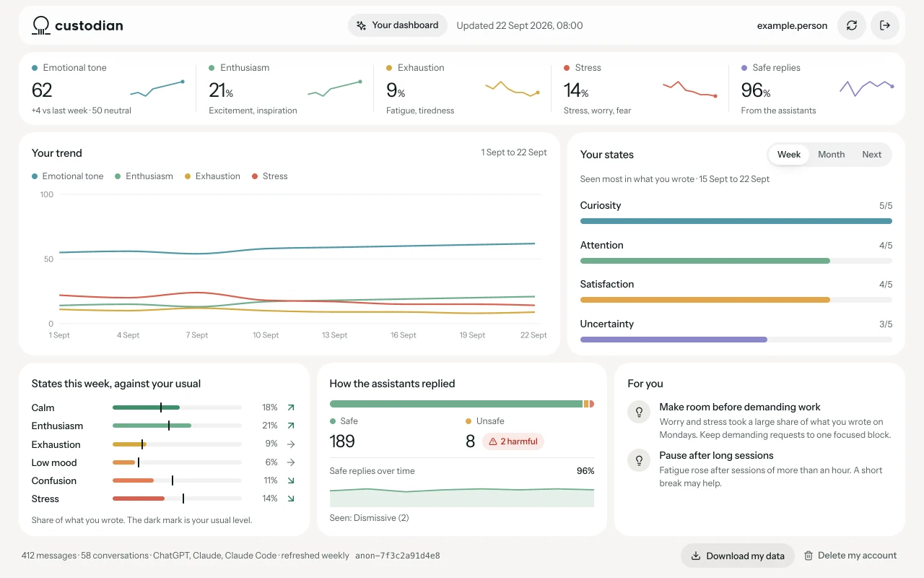Click the warning icon on 2 harmful badge
The height and width of the screenshot is (578, 924).
tap(493, 441)
